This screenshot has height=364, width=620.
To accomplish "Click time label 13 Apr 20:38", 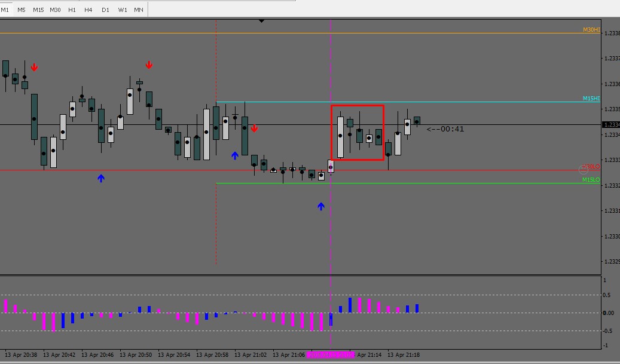I will pyautogui.click(x=21, y=355).
